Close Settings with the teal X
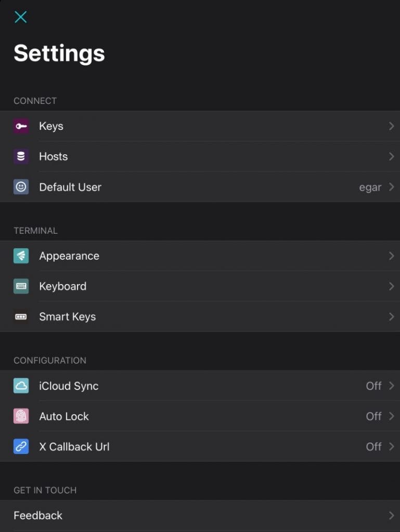Viewport: 400px width, 532px height. tap(20, 17)
